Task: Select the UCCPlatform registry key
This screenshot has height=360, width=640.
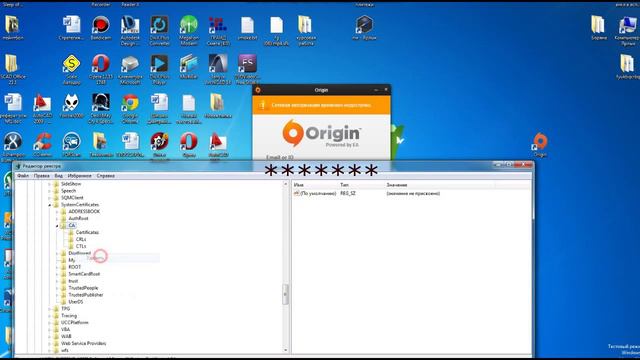Action: pyautogui.click(x=75, y=322)
